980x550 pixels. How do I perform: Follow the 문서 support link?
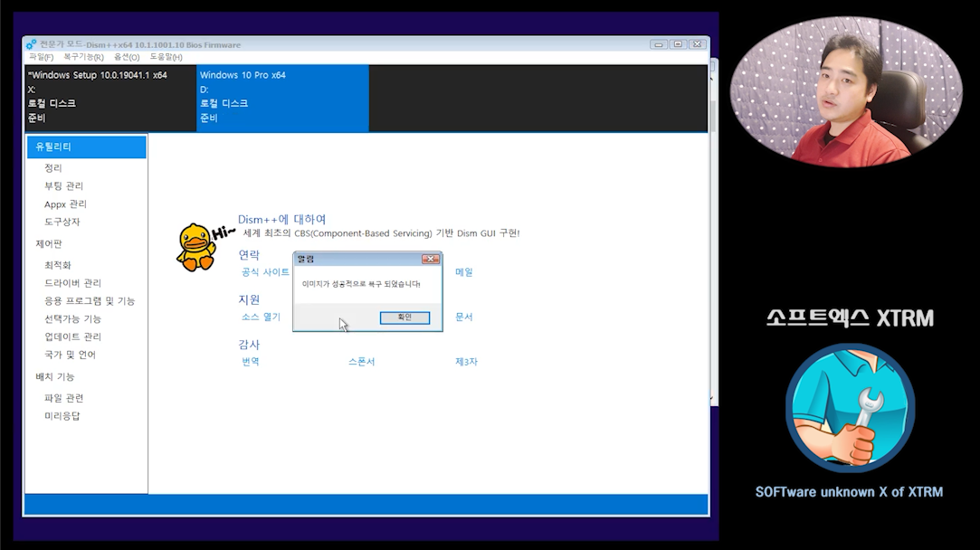463,317
